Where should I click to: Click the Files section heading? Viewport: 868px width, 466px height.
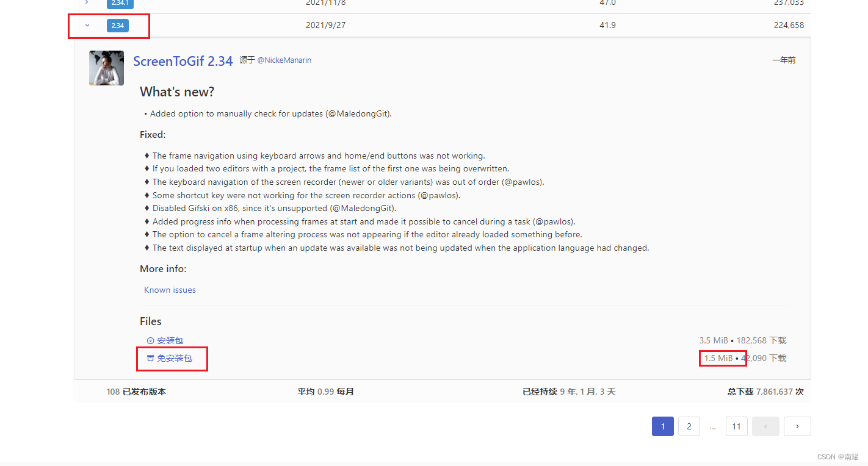(x=151, y=321)
